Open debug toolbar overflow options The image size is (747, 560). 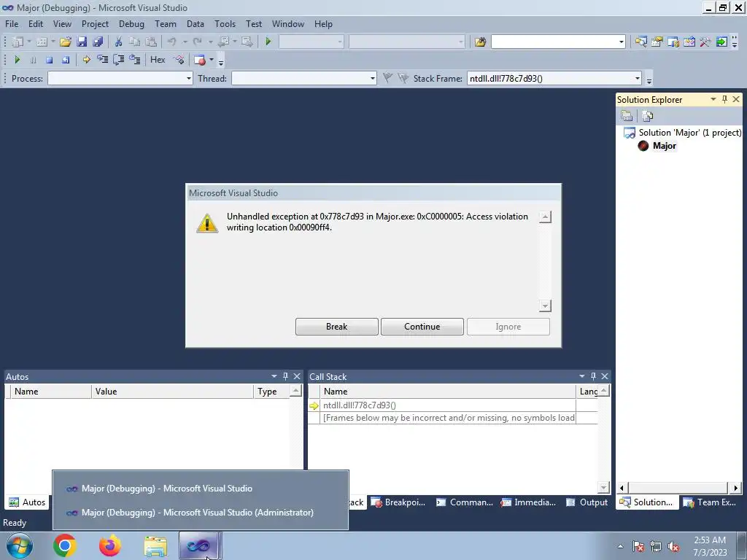point(220,62)
